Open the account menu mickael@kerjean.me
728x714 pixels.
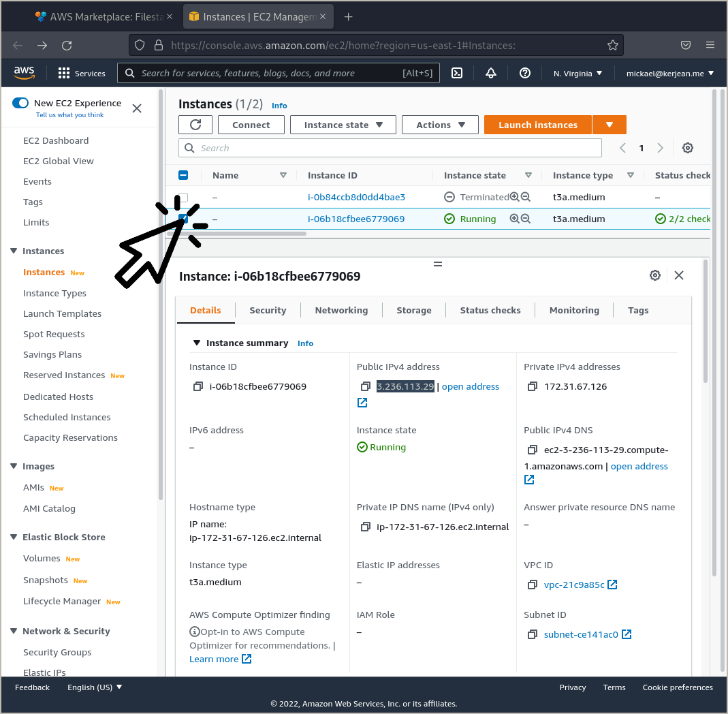(x=669, y=74)
